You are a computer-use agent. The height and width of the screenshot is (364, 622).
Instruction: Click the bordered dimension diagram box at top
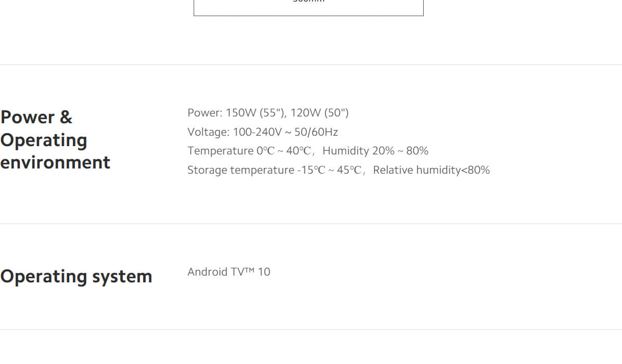click(308, 8)
